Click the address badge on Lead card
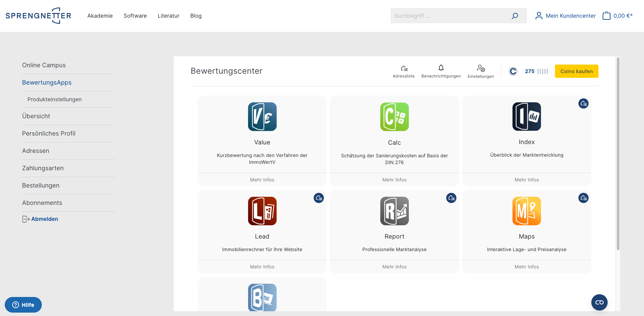644x316 pixels. click(319, 198)
